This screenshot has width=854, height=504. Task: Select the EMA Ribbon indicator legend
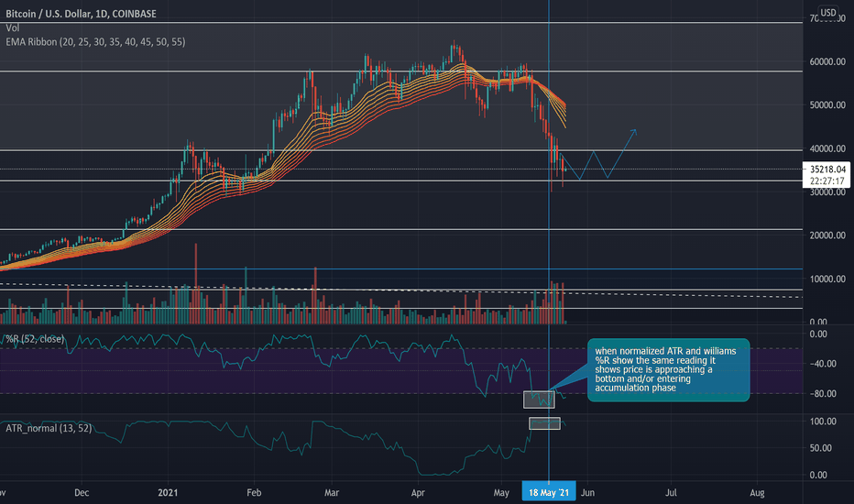click(x=95, y=42)
